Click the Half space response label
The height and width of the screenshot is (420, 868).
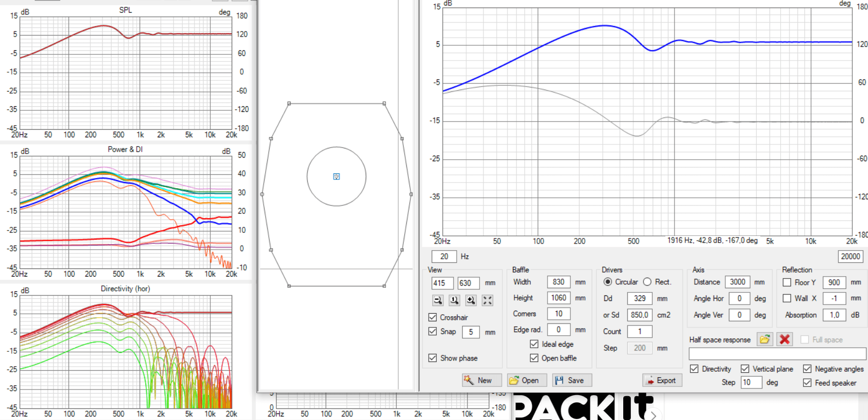click(x=720, y=340)
